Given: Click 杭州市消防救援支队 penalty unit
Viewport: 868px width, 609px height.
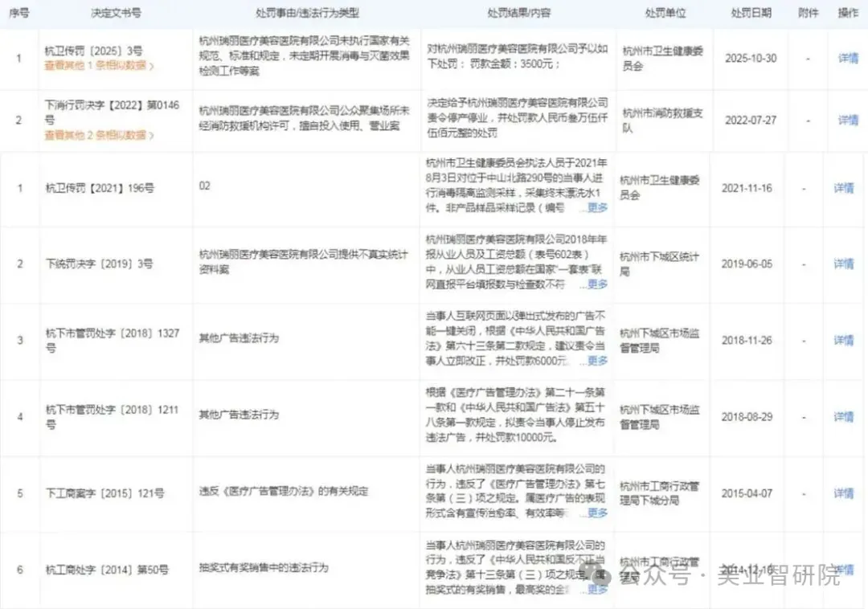Looking at the screenshot, I should [662, 120].
